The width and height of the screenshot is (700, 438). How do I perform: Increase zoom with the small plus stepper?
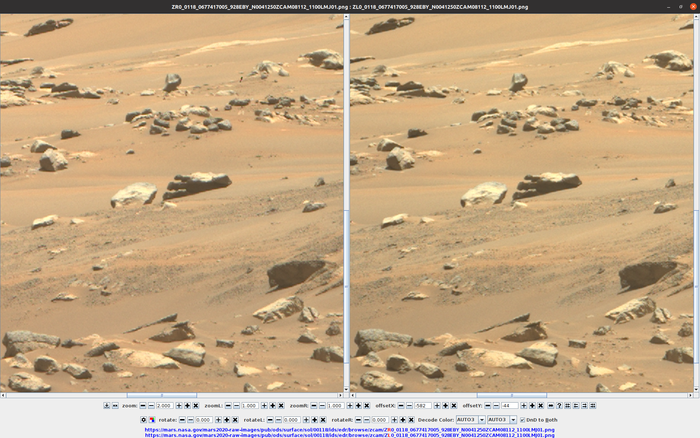coord(179,405)
